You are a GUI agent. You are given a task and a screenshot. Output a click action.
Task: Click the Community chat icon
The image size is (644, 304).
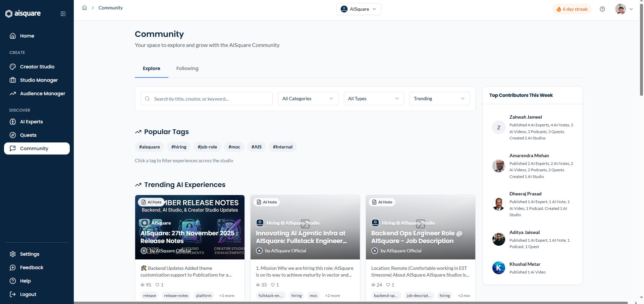pyautogui.click(x=13, y=148)
